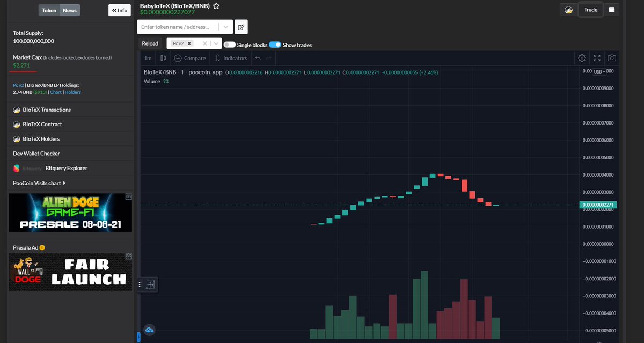Click BIoTeX Transactions icon
This screenshot has height=343, width=644.
tap(17, 110)
